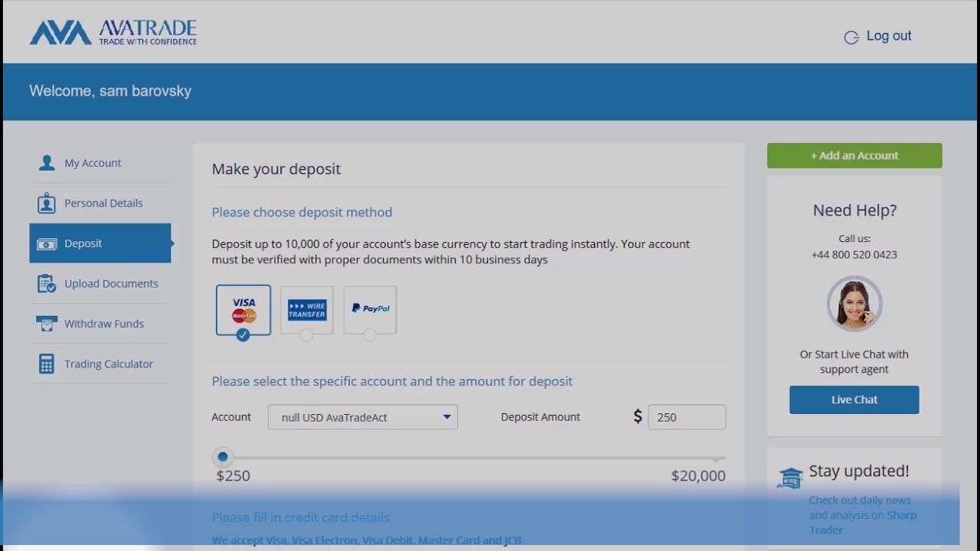Viewport: 980px width, 551px height.
Task: Click the 'Need Help?' heading
Action: click(x=854, y=210)
